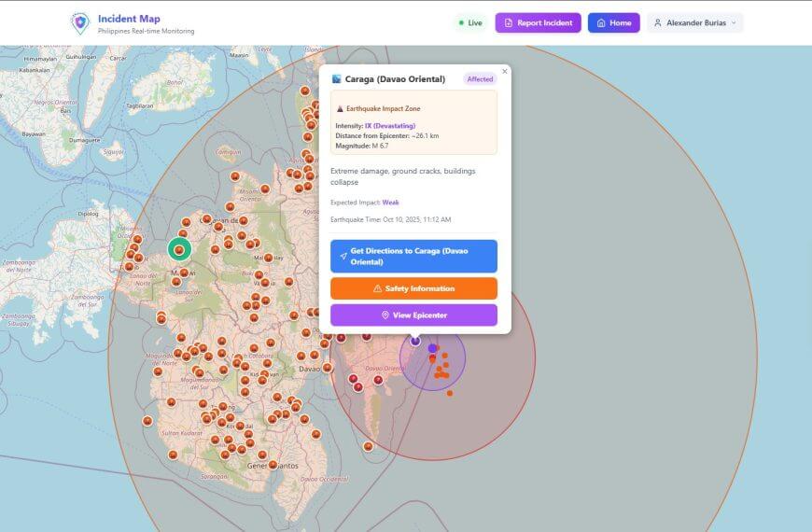Click the arrow icon in Get Directions
The image size is (812, 532).
click(x=343, y=257)
